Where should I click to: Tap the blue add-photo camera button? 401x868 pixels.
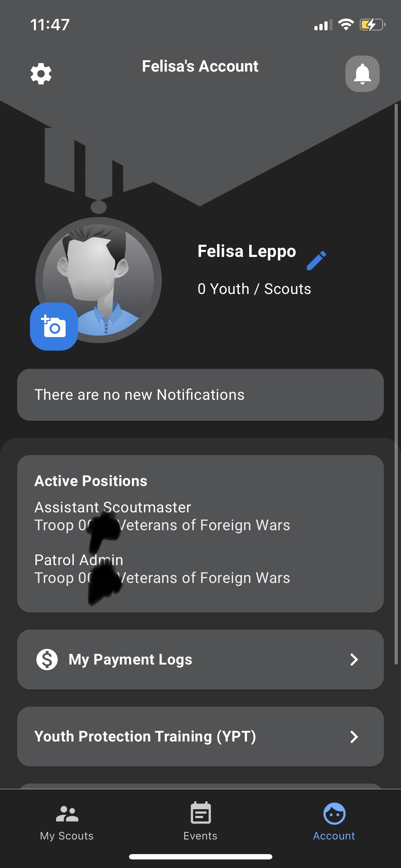click(54, 326)
